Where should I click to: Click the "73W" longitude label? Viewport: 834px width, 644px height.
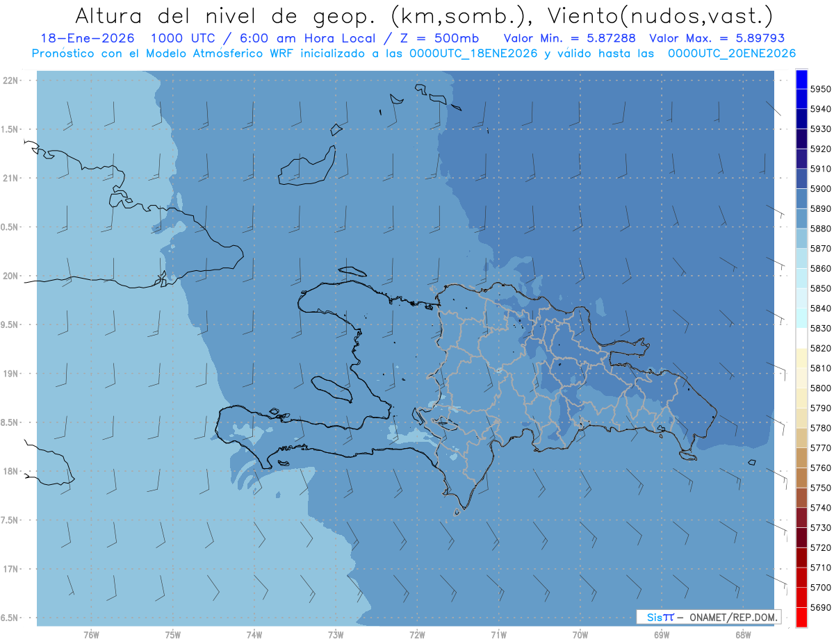[x=336, y=634]
